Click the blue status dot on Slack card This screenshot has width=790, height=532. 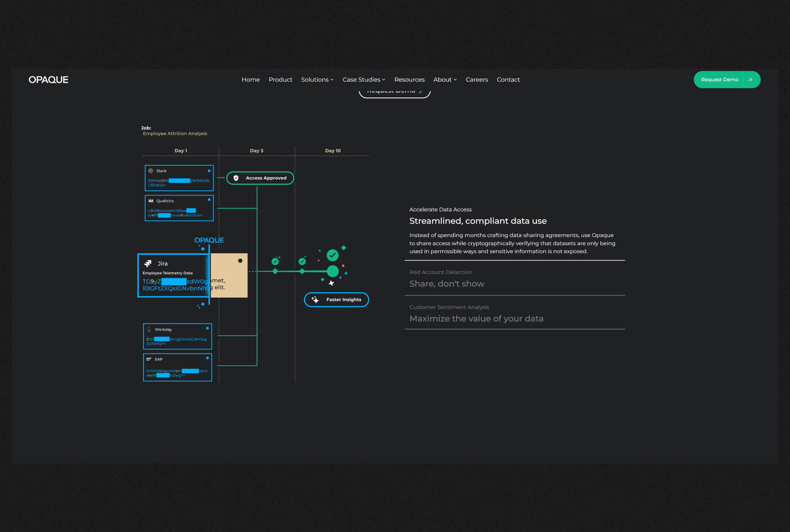click(x=209, y=171)
